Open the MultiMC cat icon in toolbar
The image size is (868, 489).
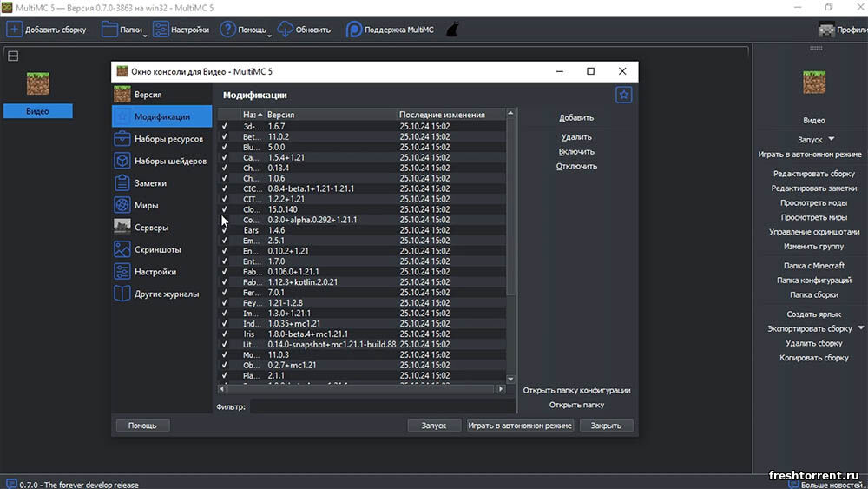tap(452, 30)
